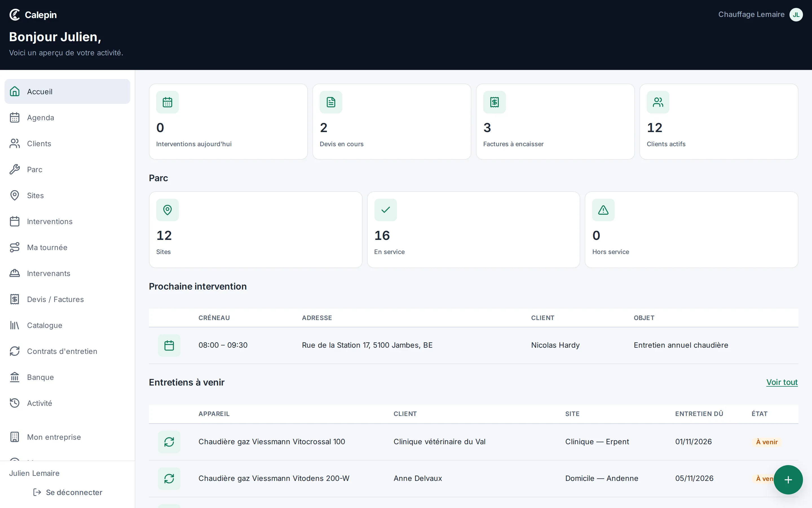Click the Activité history clock icon
Viewport: 812px width, 508px height.
pyautogui.click(x=14, y=403)
